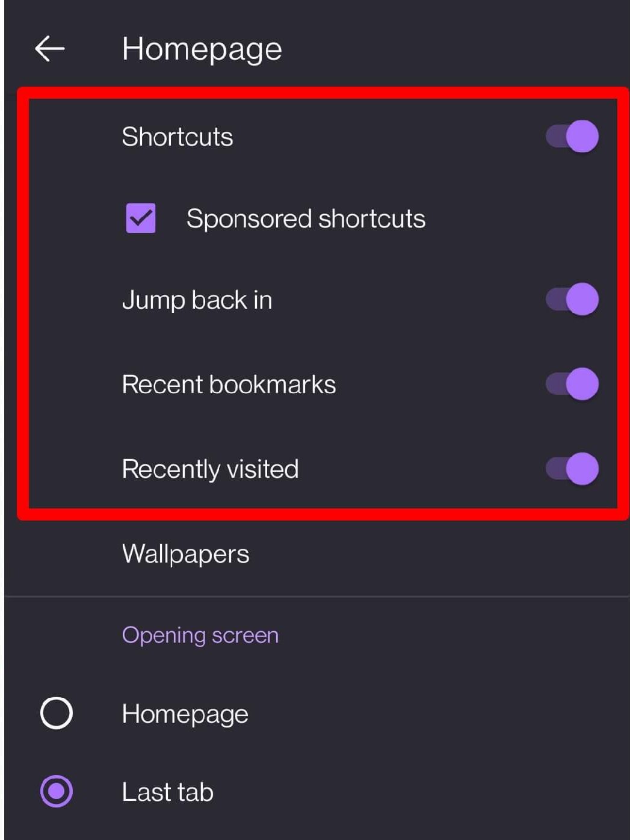Turn off the Shortcuts switch
The height and width of the screenshot is (840, 630).
pos(572,136)
